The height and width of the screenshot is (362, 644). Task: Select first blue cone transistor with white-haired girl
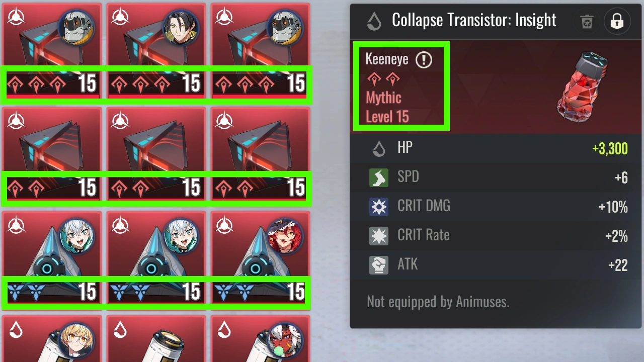pos(52,259)
